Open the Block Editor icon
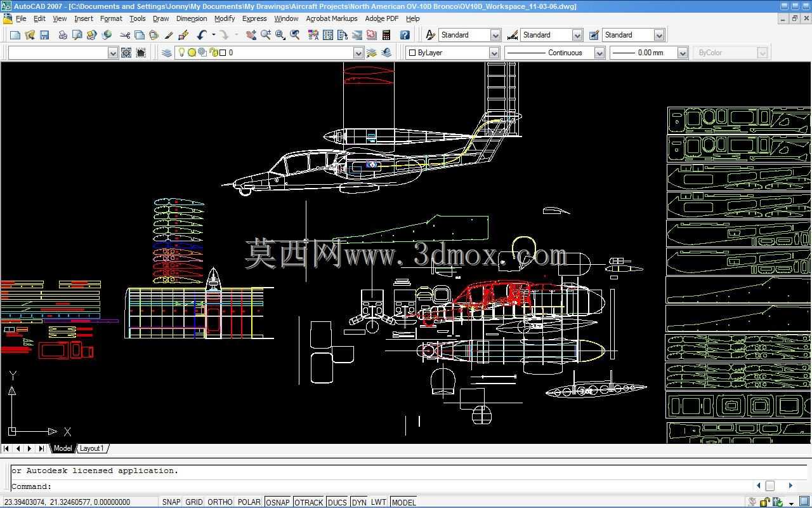This screenshot has height=508, width=812. 183,35
